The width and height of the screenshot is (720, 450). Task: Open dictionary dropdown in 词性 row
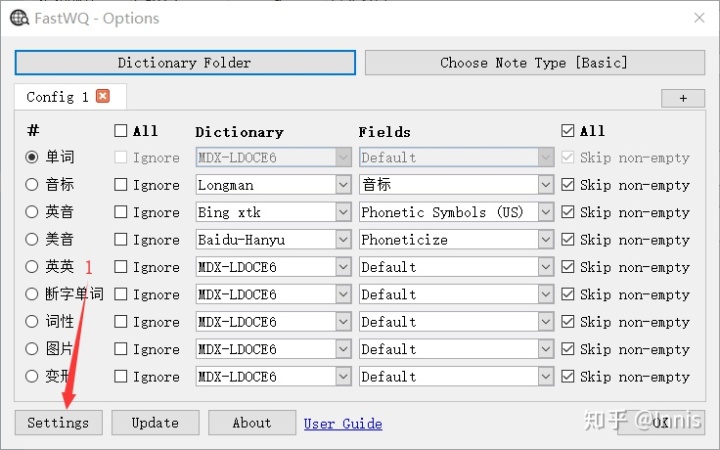tap(274, 321)
